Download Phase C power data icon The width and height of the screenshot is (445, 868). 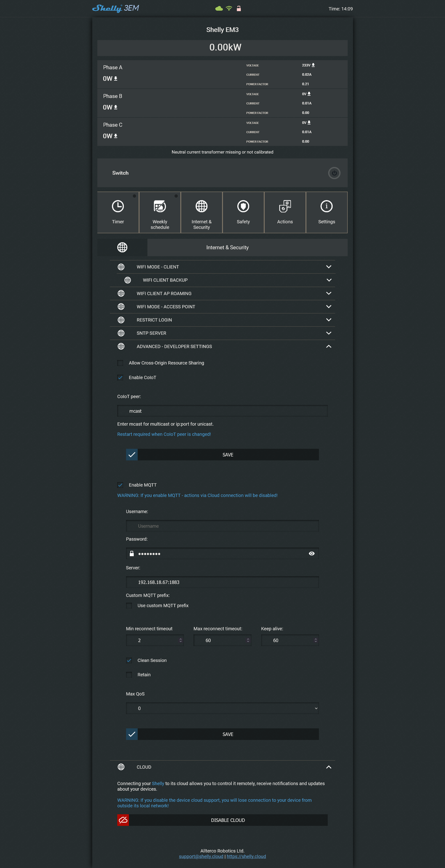[116, 136]
